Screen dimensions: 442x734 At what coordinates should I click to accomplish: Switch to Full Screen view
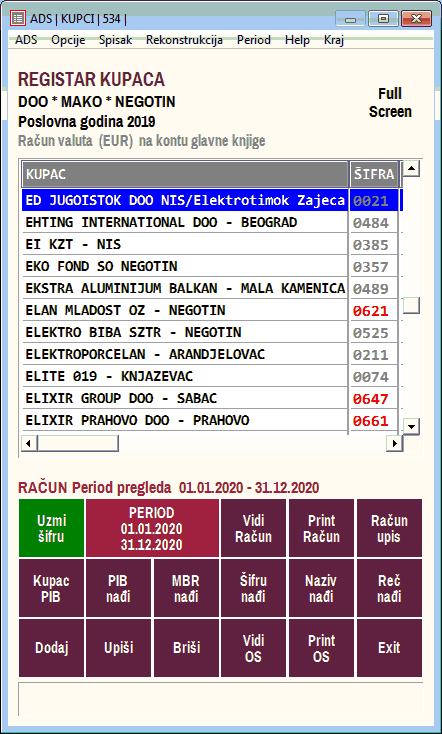point(390,103)
